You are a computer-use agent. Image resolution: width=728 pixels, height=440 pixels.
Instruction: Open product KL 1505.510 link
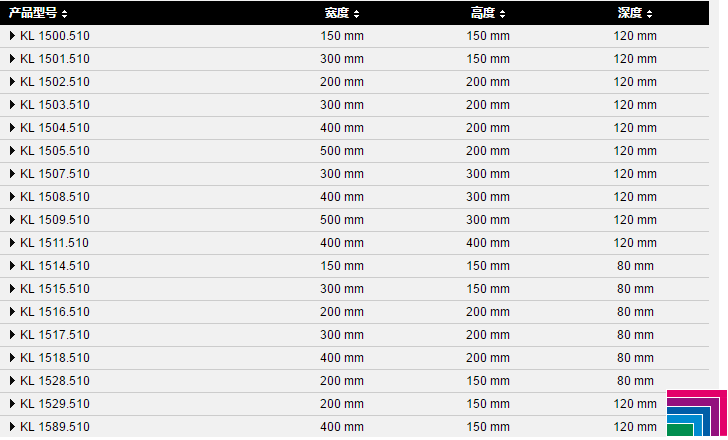[55, 151]
